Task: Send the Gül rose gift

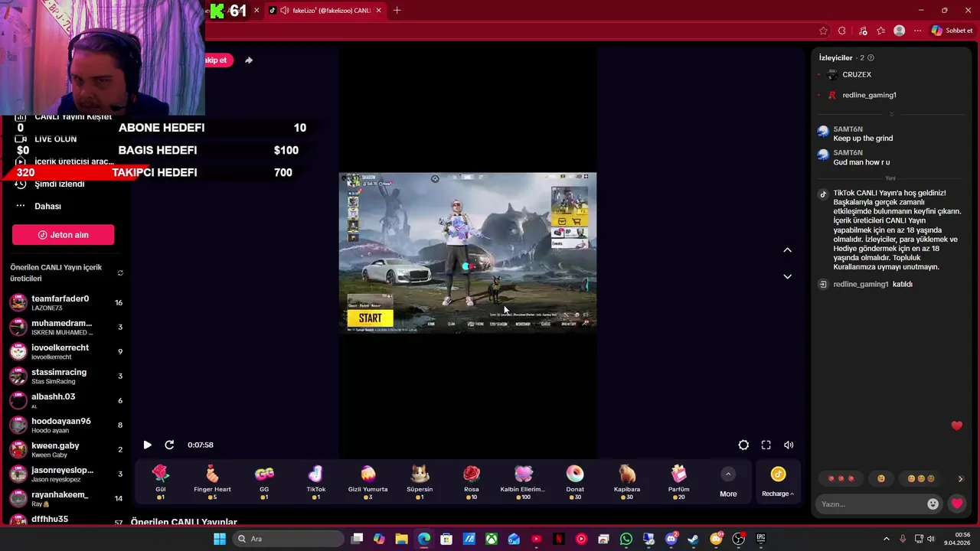Action: coord(161,482)
